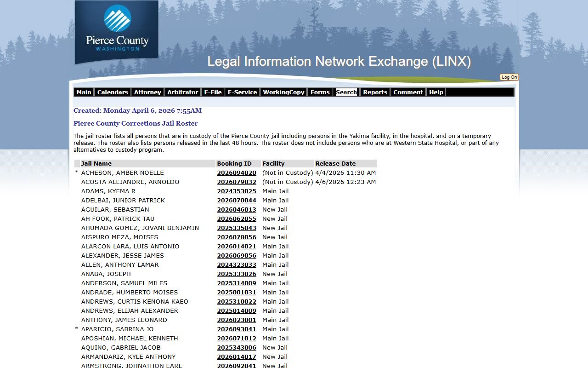The image size is (588, 368).
Task: Open booking ID 2026094020
Action: (x=237, y=173)
